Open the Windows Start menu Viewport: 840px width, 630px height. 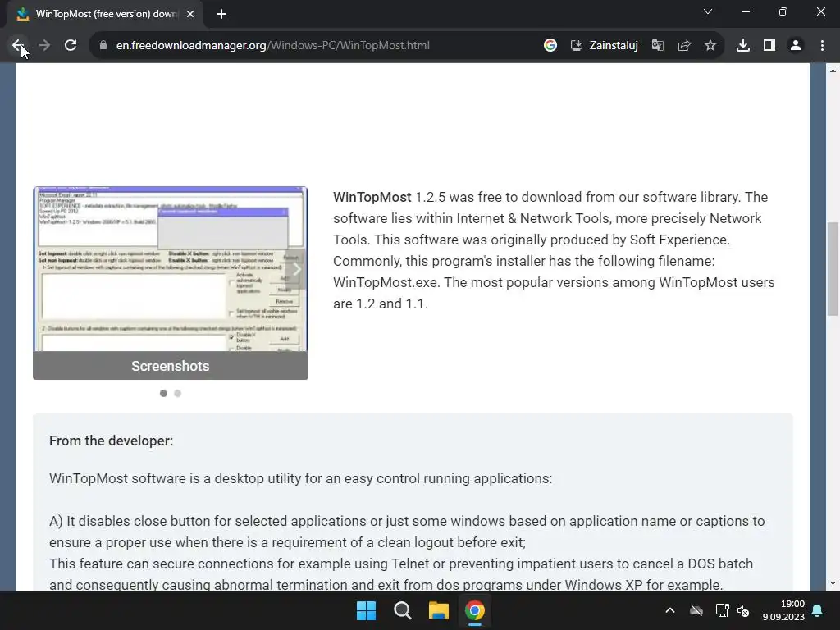(x=367, y=610)
